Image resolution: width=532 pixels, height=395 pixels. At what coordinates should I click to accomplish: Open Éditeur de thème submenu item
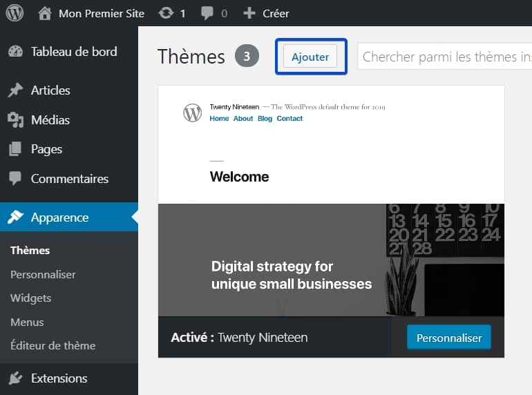point(53,345)
